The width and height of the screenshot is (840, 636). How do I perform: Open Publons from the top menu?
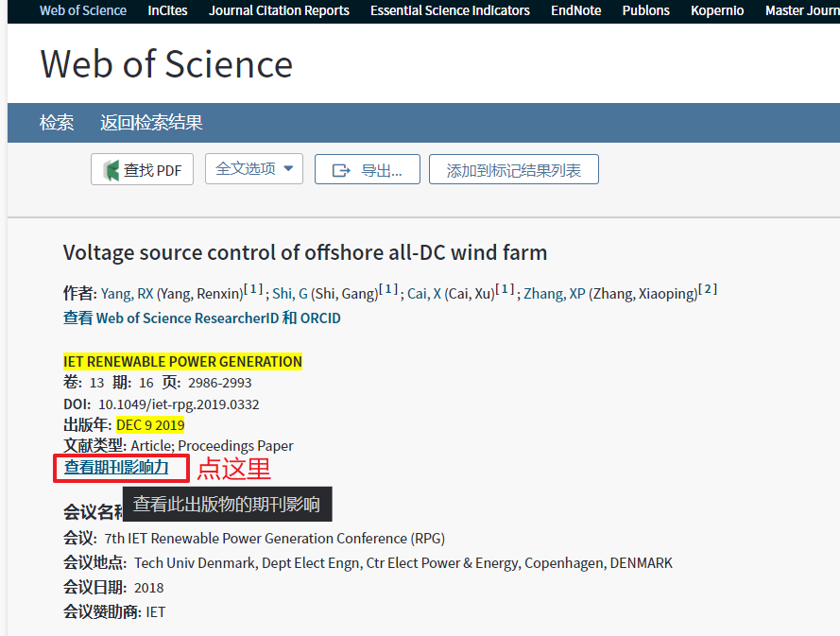(645, 10)
